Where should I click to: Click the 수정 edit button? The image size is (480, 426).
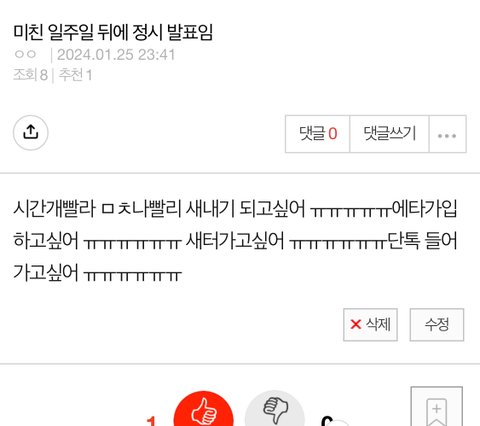tap(437, 325)
